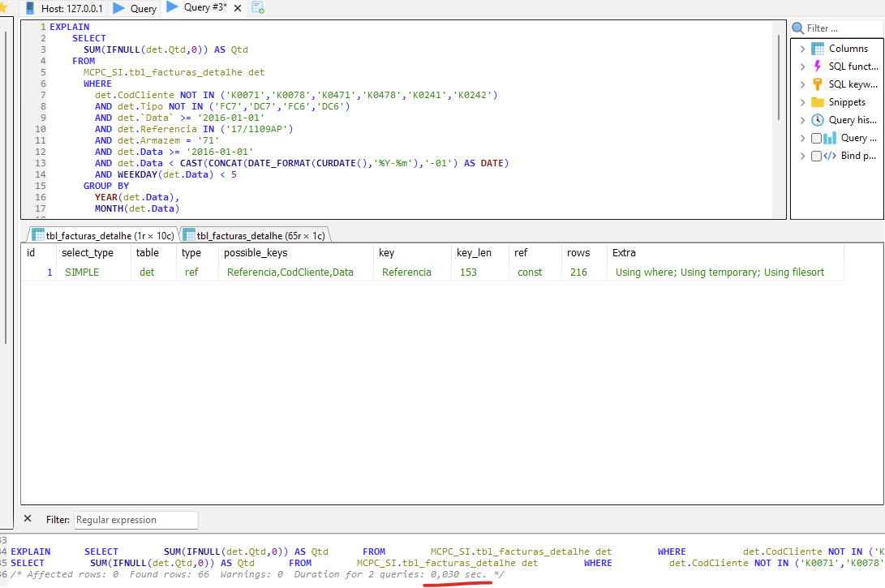Expand the Query history node
Image resolution: width=885 pixels, height=588 pixels.
point(802,120)
